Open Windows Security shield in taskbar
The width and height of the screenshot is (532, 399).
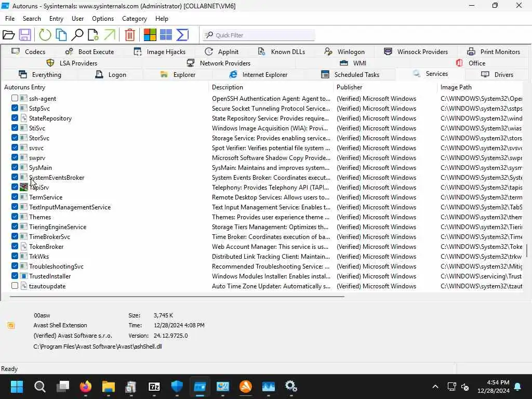coord(177,387)
